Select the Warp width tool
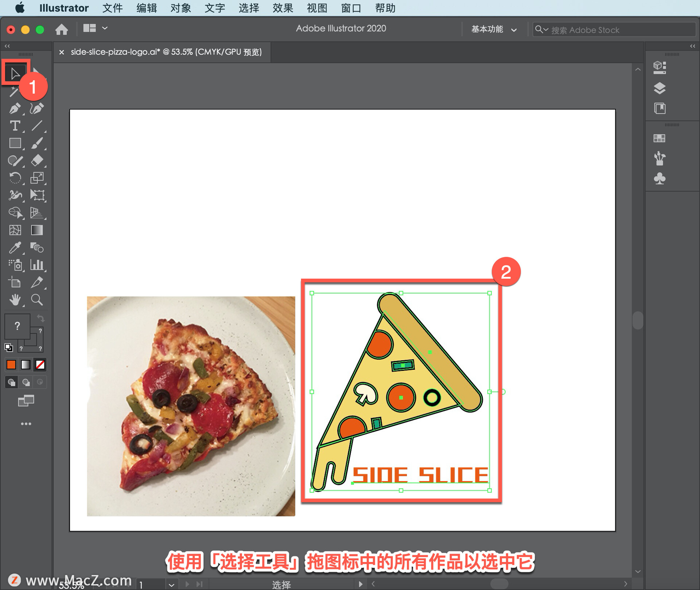This screenshot has height=590, width=700. [x=15, y=195]
